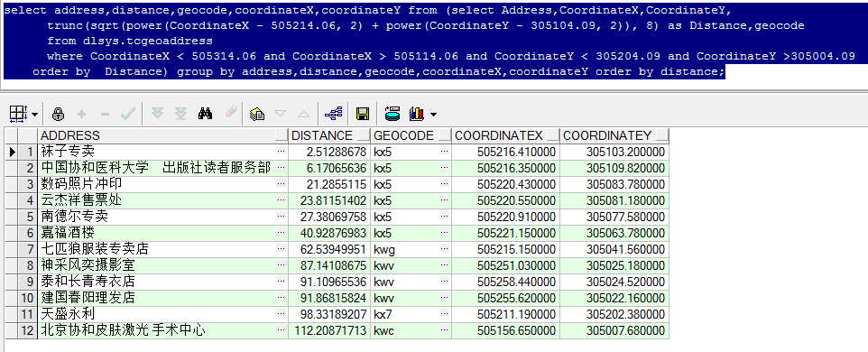
Task: Save results with the floppy disk icon
Action: pos(363,114)
